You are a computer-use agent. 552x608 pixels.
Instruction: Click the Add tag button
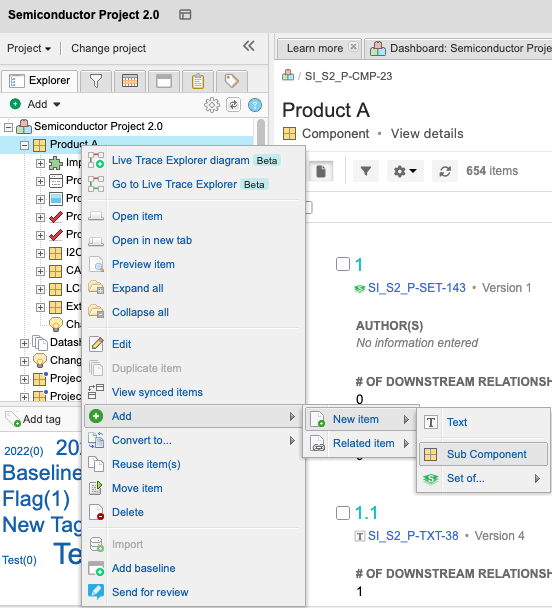point(33,419)
